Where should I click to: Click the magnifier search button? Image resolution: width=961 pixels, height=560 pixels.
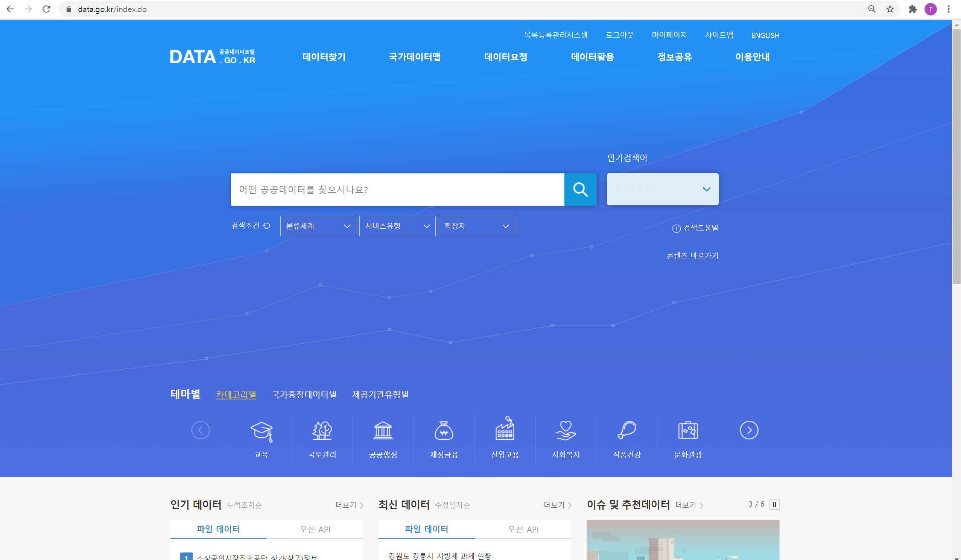[580, 190]
